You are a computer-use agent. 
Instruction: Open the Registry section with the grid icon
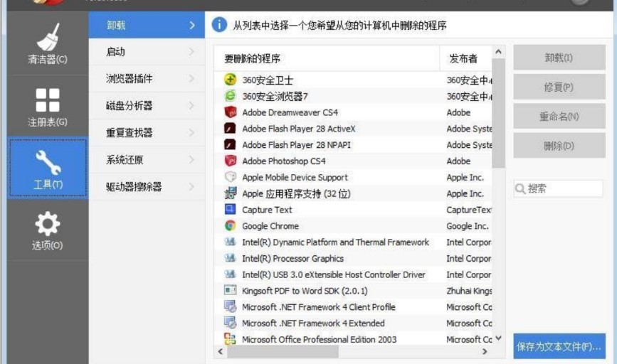(x=48, y=107)
